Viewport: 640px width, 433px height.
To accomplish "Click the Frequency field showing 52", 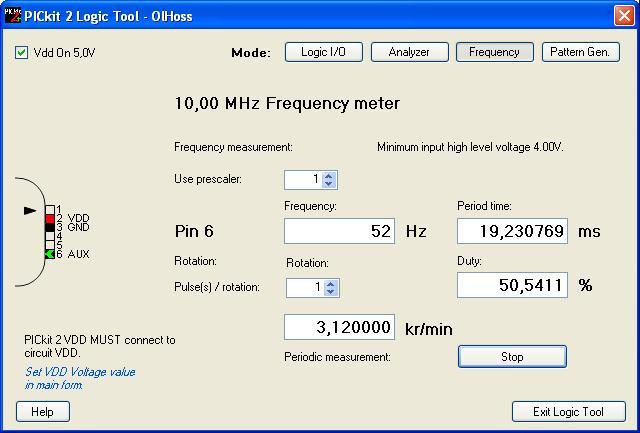I will [x=339, y=231].
